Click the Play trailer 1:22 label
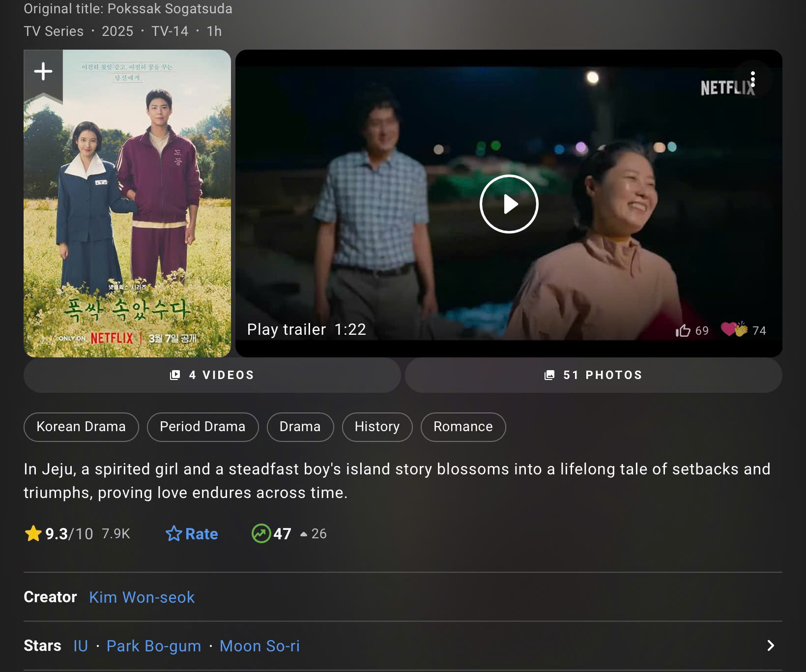Viewport: 806px width, 672px height. [307, 329]
